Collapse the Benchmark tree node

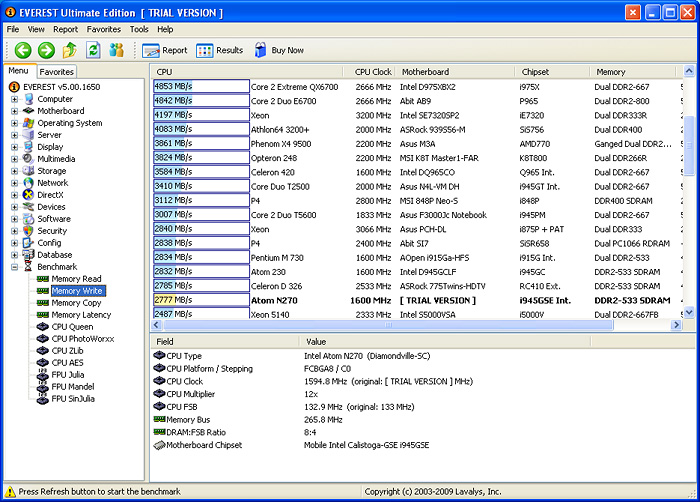coord(14,267)
